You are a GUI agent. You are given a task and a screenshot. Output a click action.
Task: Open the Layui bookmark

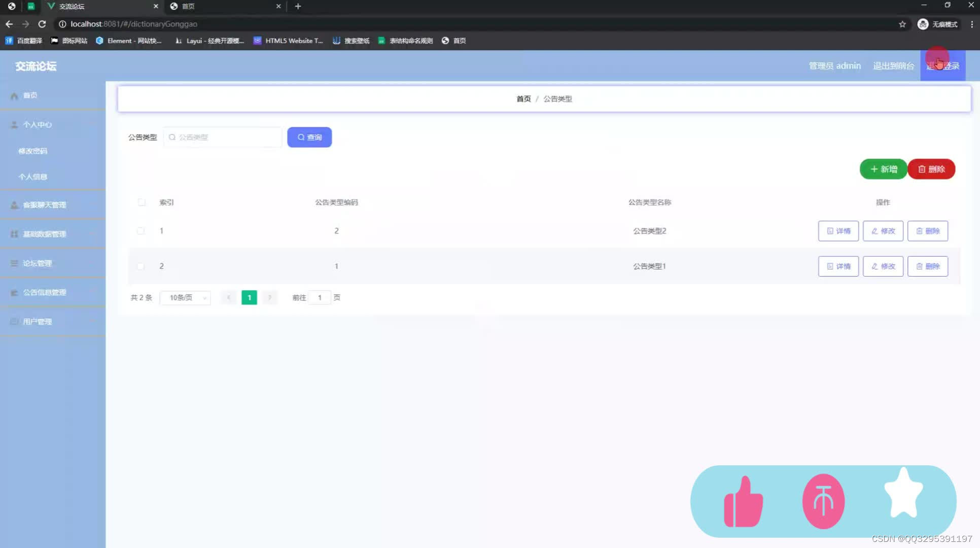(x=209, y=41)
